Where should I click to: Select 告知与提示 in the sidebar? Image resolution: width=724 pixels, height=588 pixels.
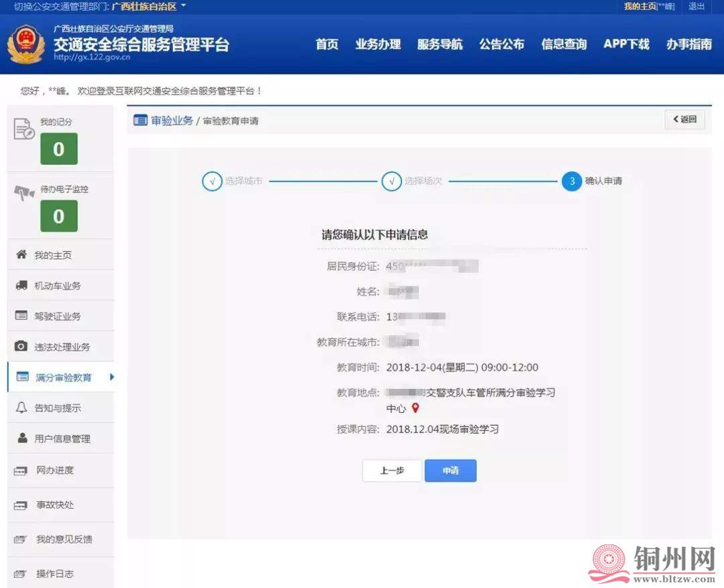click(60, 408)
